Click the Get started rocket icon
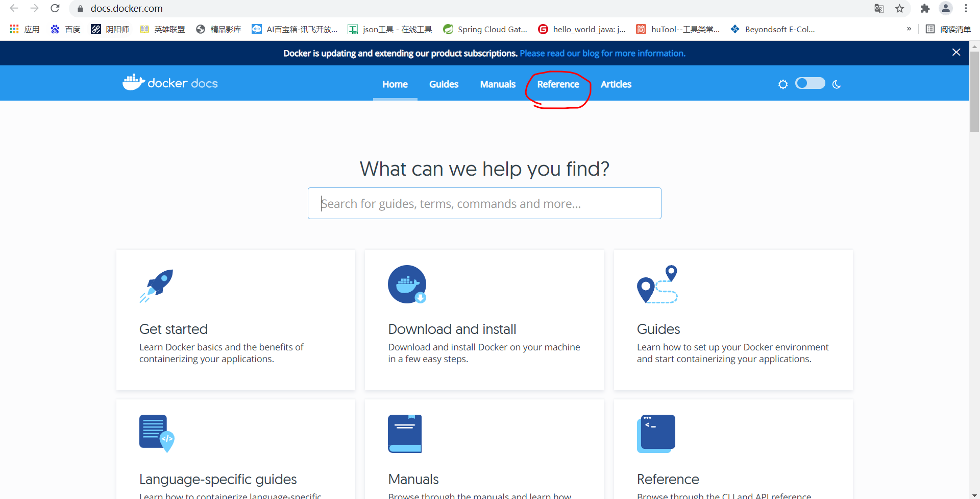The height and width of the screenshot is (499, 980). [x=157, y=286]
